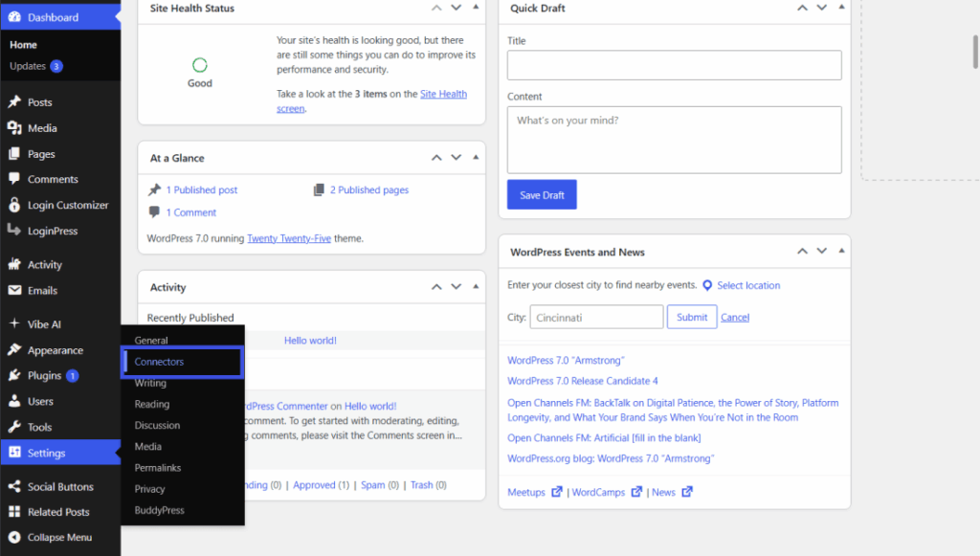View Trash (0) comments link

pos(428,485)
